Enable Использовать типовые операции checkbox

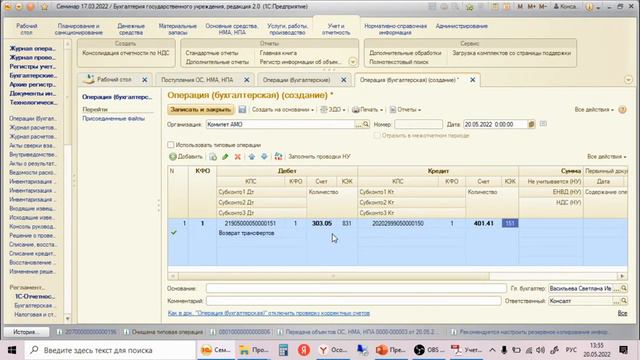tap(171, 145)
